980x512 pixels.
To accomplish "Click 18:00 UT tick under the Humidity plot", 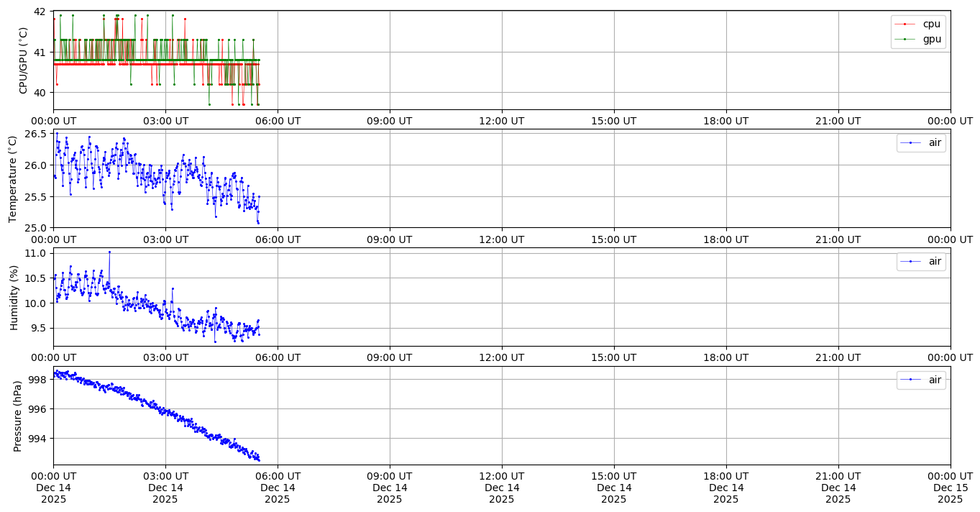I will pyautogui.click(x=725, y=357).
